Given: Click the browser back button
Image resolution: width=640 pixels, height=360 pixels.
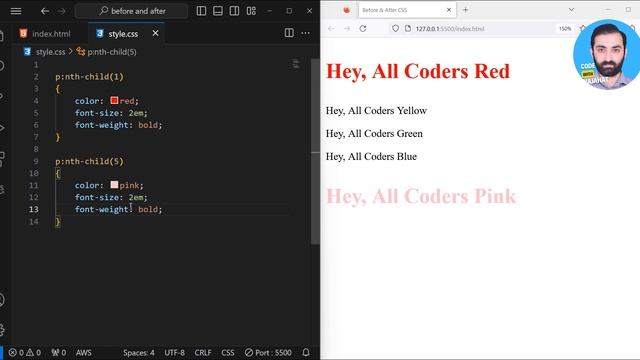Looking at the screenshot, I should (x=331, y=29).
